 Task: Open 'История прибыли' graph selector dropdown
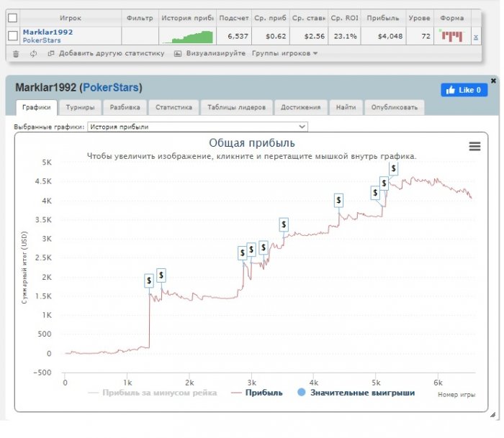click(x=197, y=127)
